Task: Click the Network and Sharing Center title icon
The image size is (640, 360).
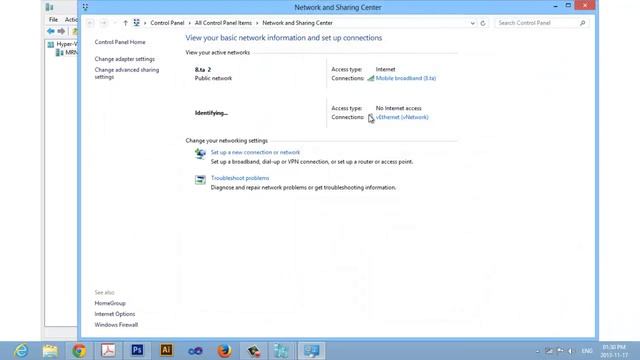Action: pos(85,7)
